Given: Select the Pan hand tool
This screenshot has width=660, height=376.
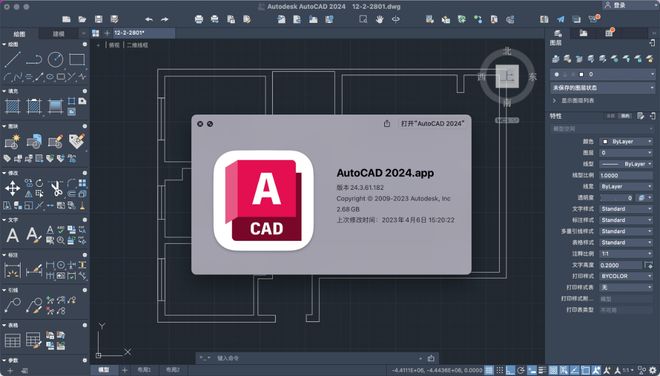Looking at the screenshot, I should point(379,19).
